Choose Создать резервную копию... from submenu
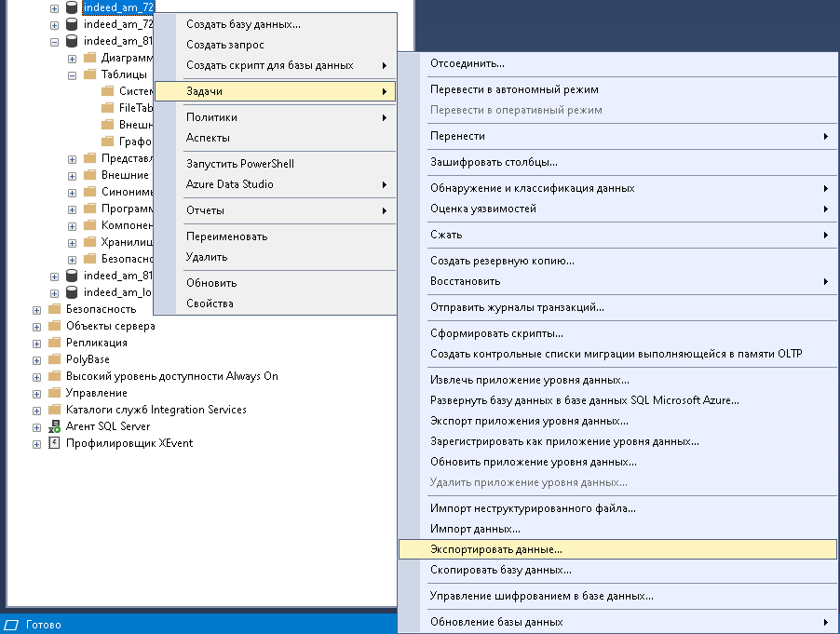The height and width of the screenshot is (634, 840). coord(501,261)
